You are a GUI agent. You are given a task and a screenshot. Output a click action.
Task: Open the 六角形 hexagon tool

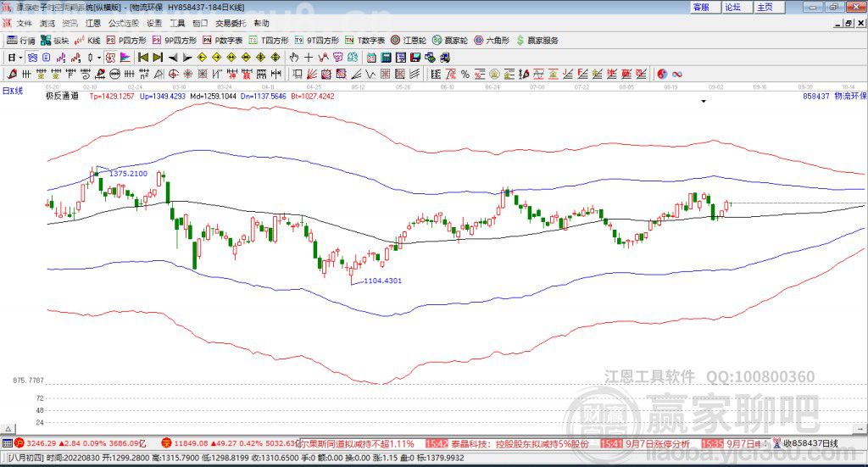pos(492,41)
